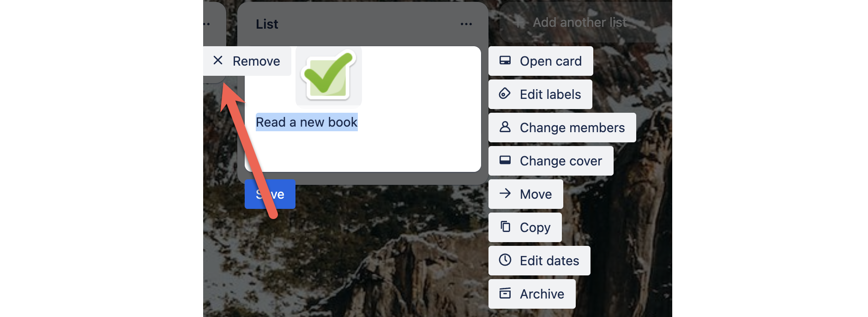Open the leftmost list's ••• menu
The width and height of the screenshot is (868, 317).
tap(206, 24)
